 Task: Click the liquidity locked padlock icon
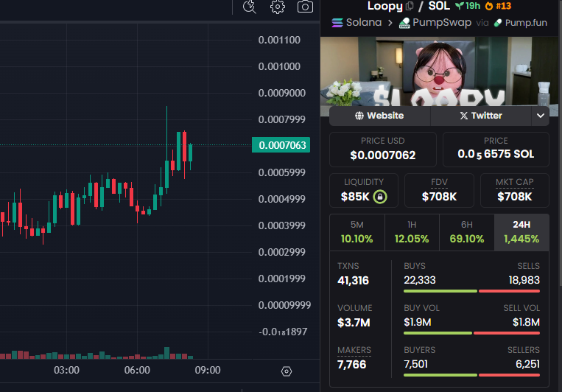(380, 197)
